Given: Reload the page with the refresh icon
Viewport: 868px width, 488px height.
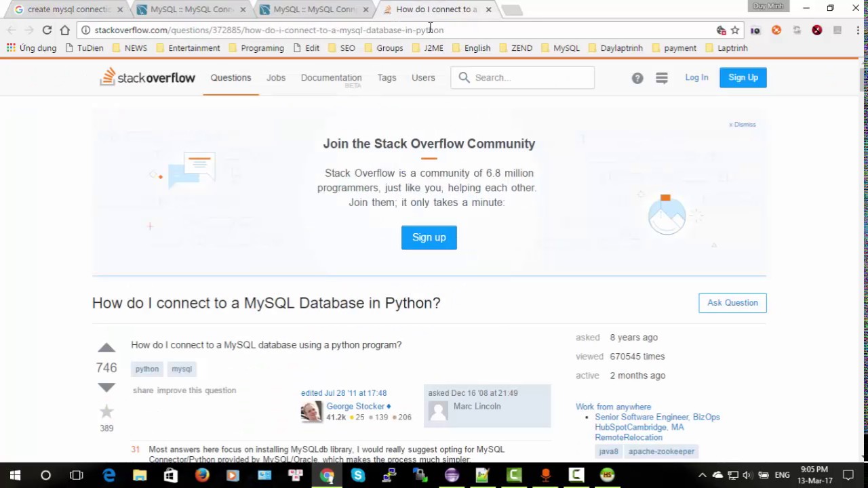Looking at the screenshot, I should (x=47, y=30).
